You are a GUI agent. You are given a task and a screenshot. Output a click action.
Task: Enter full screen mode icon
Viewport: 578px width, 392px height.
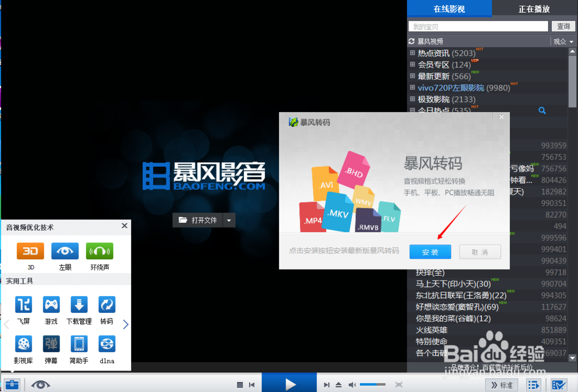(x=399, y=385)
